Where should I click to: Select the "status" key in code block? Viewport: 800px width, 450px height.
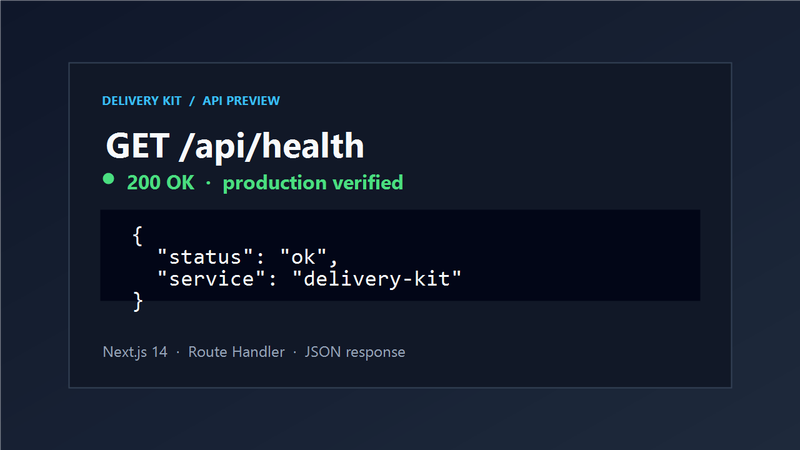[205, 257]
